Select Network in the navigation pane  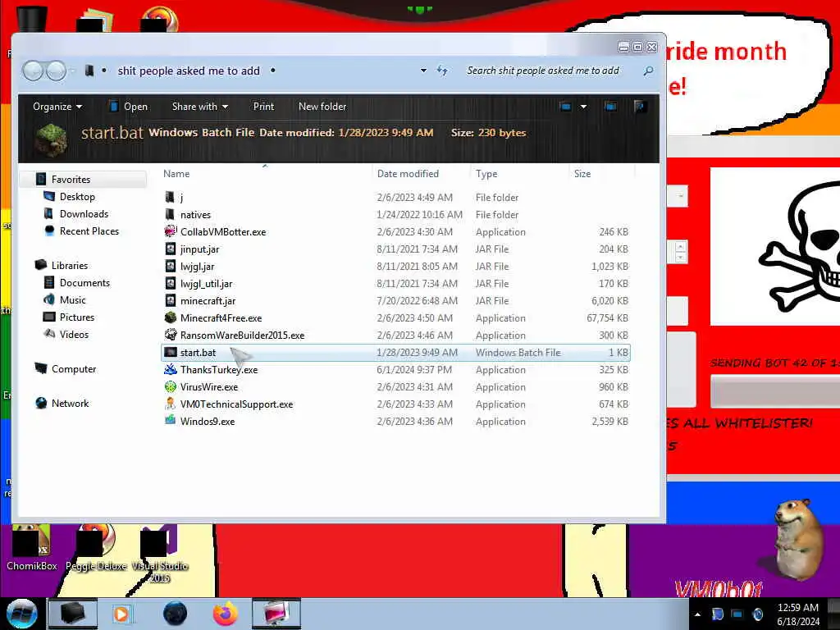70,404
